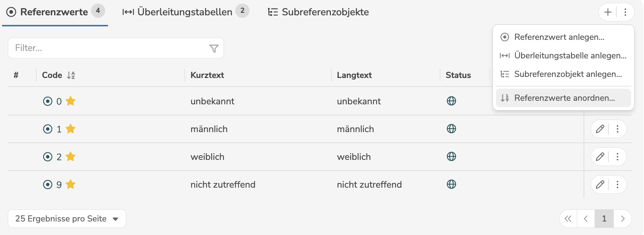Click page number 1 button
This screenshot has width=644, height=235.
coord(604,219)
